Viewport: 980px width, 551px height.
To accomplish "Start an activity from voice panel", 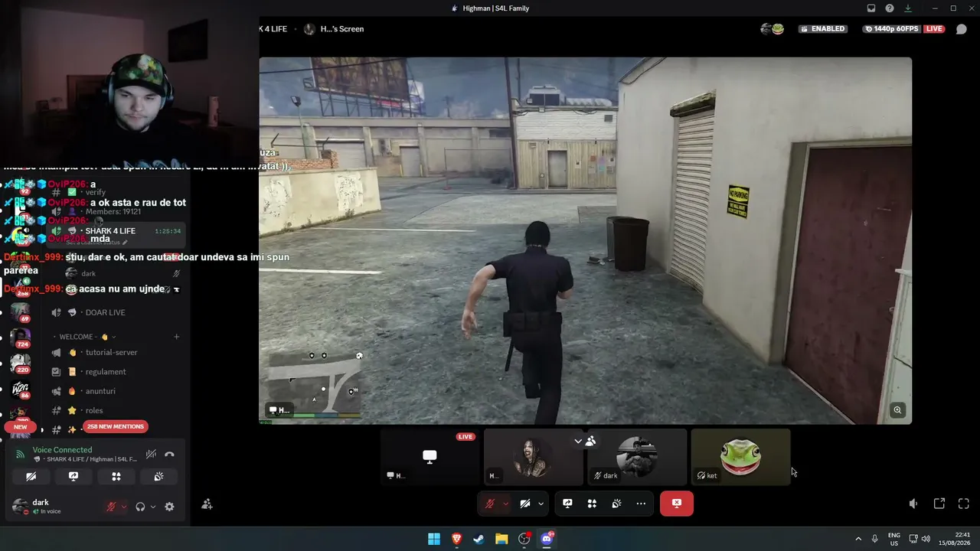I will coord(116,476).
